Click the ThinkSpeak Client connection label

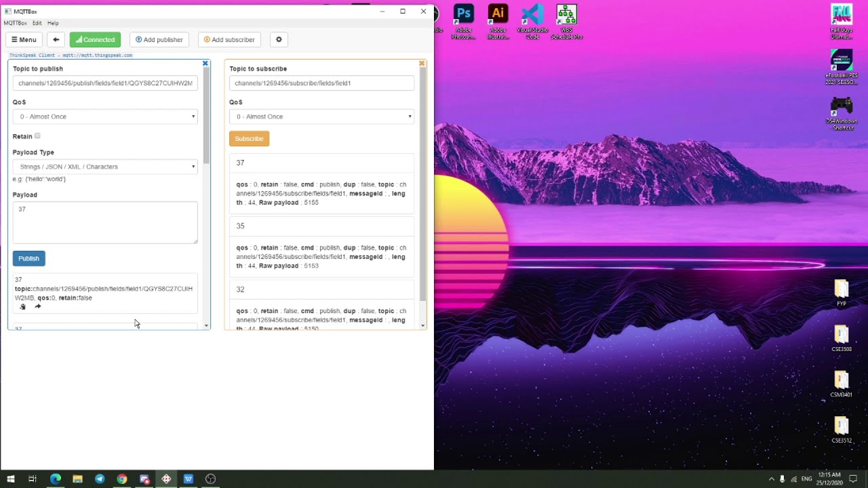(x=71, y=55)
